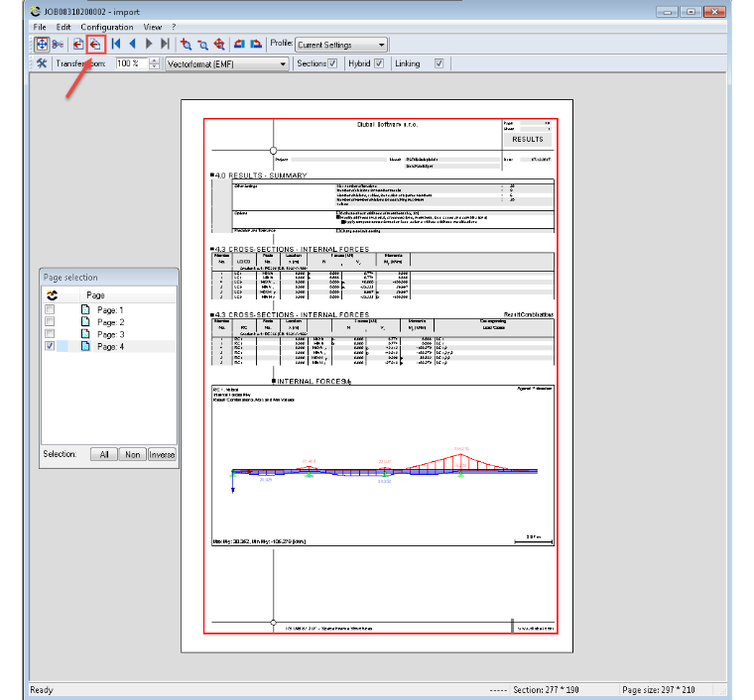Select Page: 4 in the list
The width and height of the screenshot is (754, 700).
tap(110, 346)
